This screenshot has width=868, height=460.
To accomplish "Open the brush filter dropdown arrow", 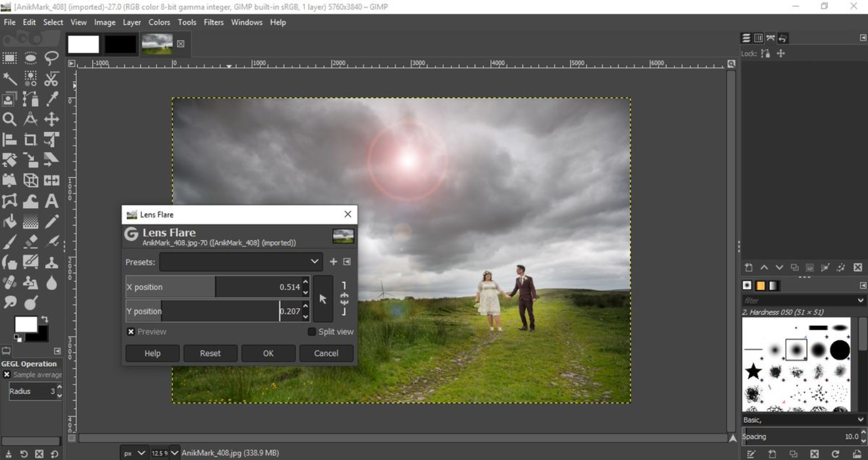I will (860, 300).
